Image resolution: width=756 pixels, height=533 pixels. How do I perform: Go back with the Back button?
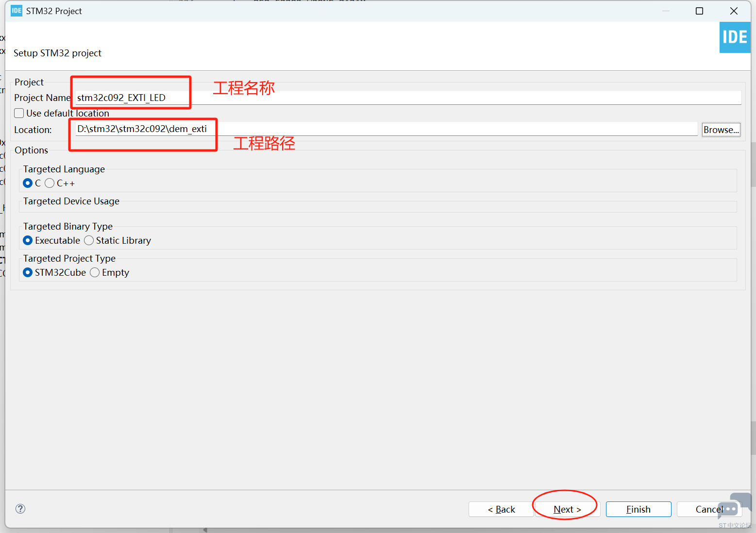tap(501, 509)
